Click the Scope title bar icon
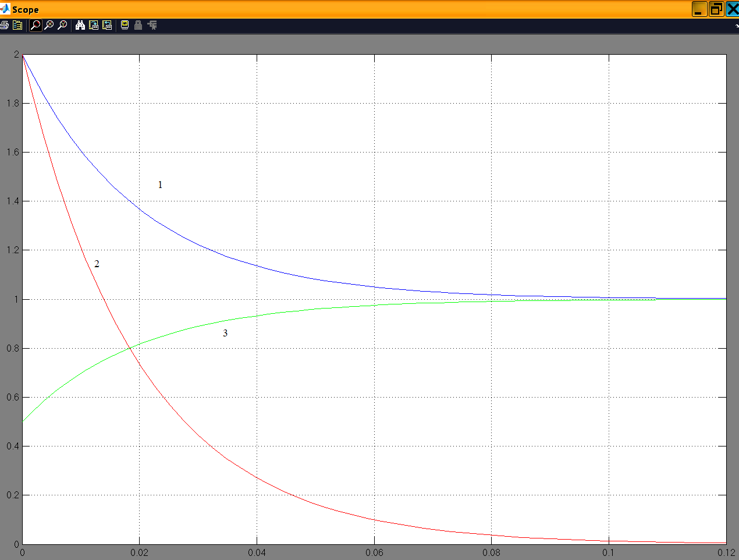This screenshot has width=739, height=560. [5, 9]
